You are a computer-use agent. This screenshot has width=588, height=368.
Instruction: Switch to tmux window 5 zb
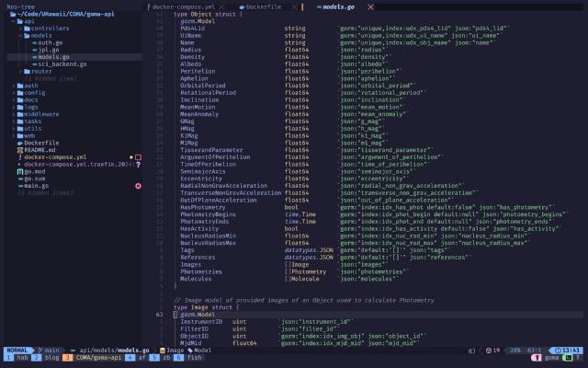click(x=161, y=358)
